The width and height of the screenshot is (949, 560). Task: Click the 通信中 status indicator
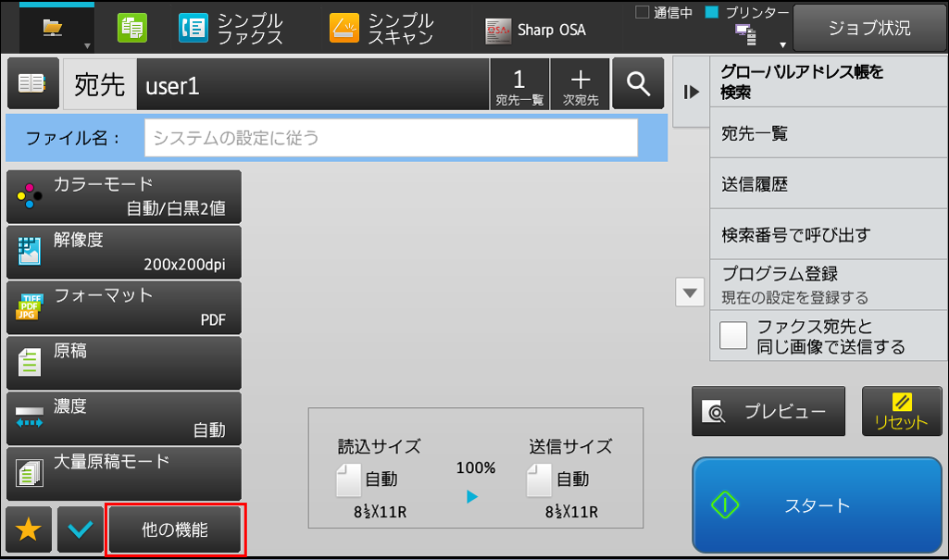click(664, 12)
